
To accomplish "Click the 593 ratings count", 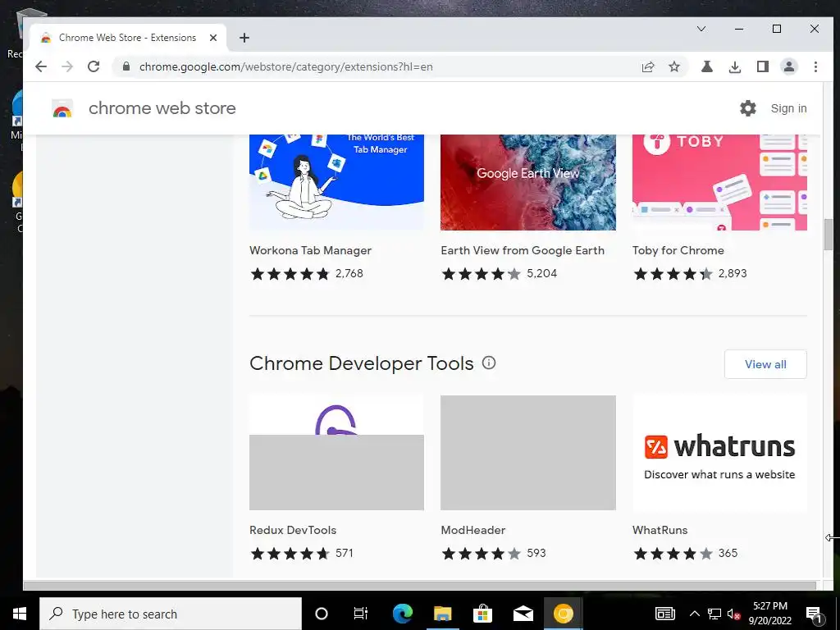I will 536,553.
